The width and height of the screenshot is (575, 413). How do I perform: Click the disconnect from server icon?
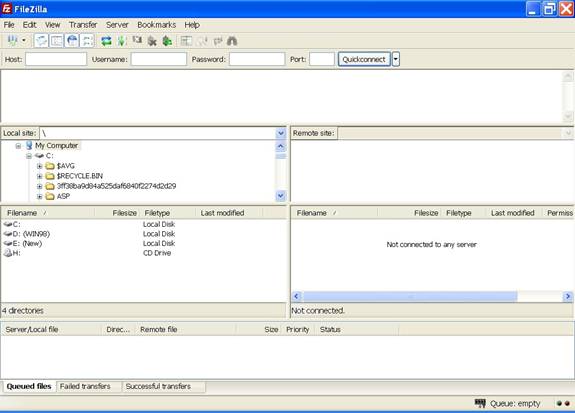point(152,41)
